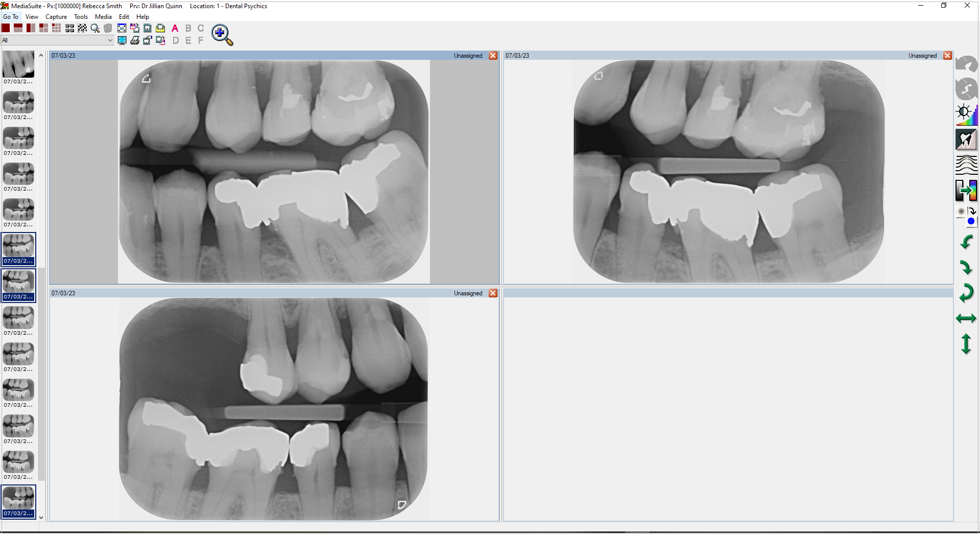This screenshot has height=534, width=980.
Task: Select template letter B
Action: click(188, 28)
